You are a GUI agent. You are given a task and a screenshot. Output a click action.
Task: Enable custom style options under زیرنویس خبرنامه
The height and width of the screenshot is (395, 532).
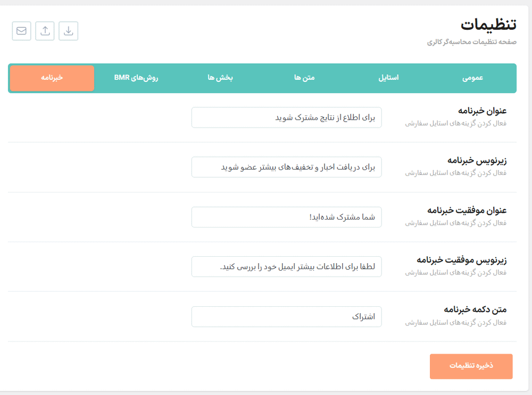point(471,173)
